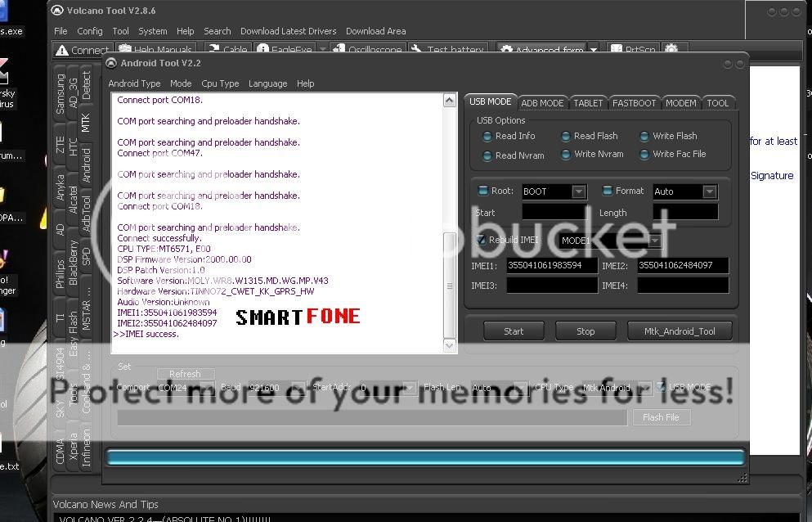Open the Format Auto dropdown

[709, 191]
